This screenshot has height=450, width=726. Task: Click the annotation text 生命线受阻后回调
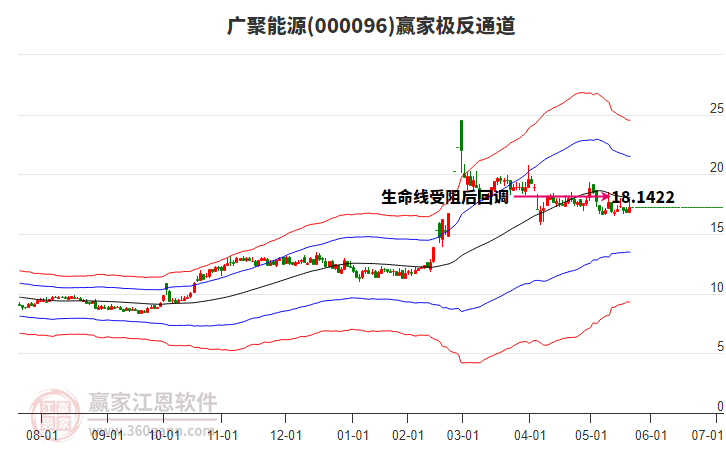445,197
